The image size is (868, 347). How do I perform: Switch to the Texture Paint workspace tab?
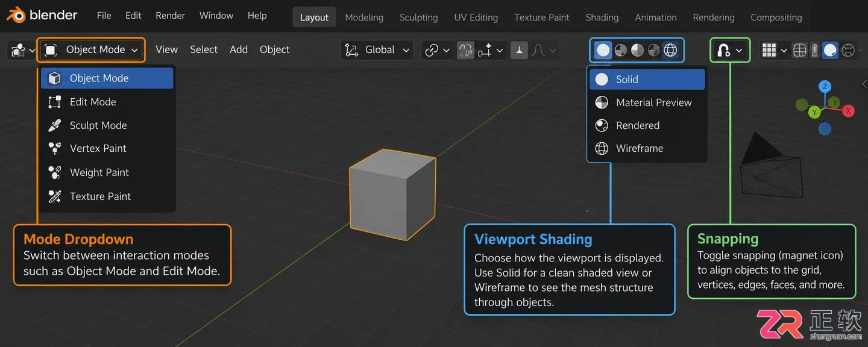(x=542, y=17)
